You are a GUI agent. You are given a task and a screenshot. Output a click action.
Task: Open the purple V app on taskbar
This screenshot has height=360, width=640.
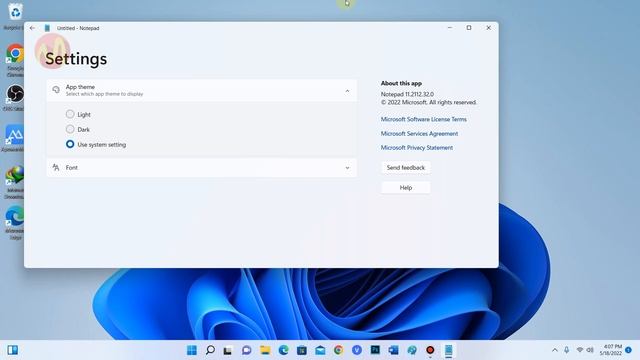357,350
